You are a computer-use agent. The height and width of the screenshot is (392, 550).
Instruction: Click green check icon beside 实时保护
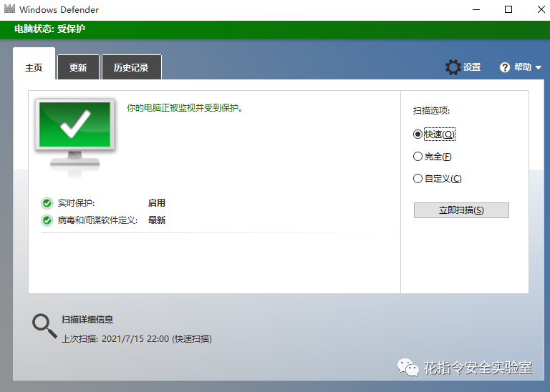point(47,203)
